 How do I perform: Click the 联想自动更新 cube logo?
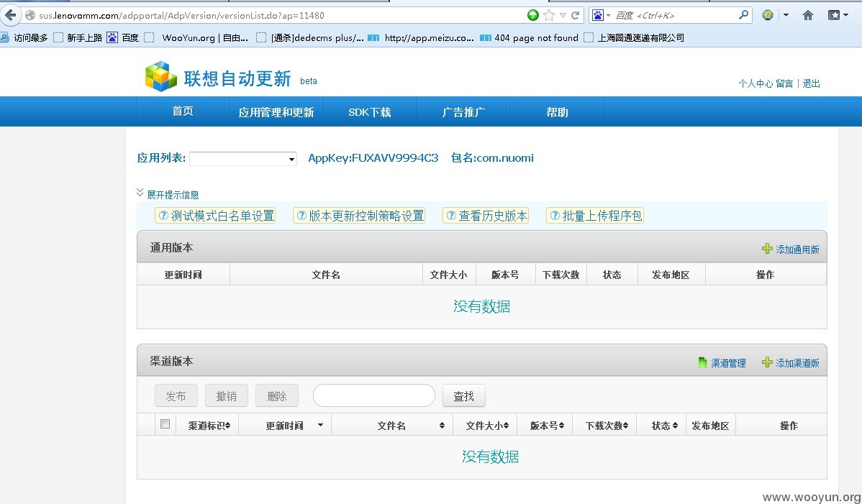click(x=160, y=76)
